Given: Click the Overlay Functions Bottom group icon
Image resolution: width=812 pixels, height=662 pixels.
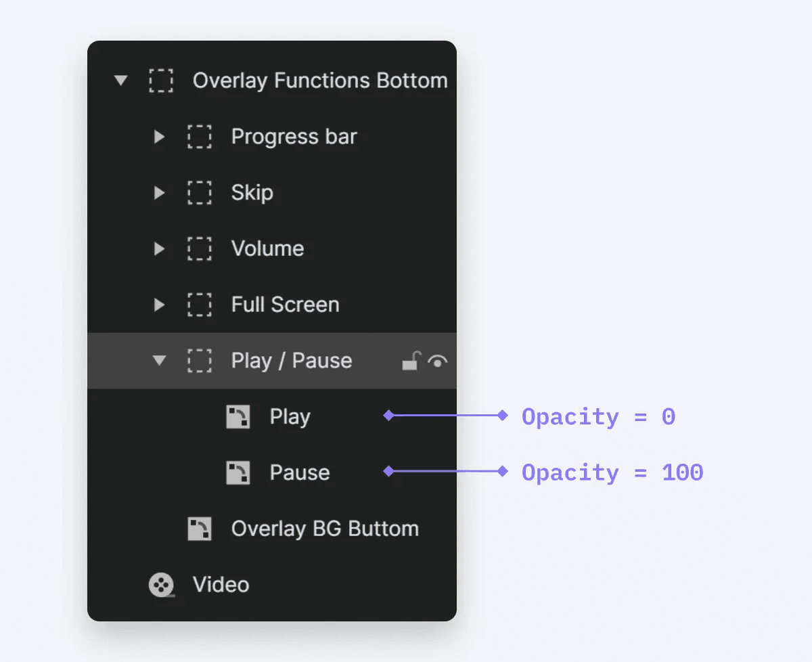Looking at the screenshot, I should 161,81.
